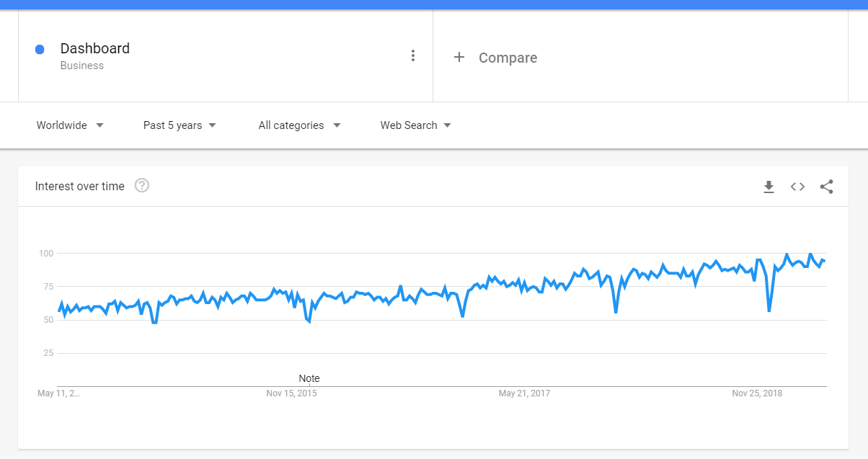
Task: Share the Interest over time chart
Action: click(826, 187)
